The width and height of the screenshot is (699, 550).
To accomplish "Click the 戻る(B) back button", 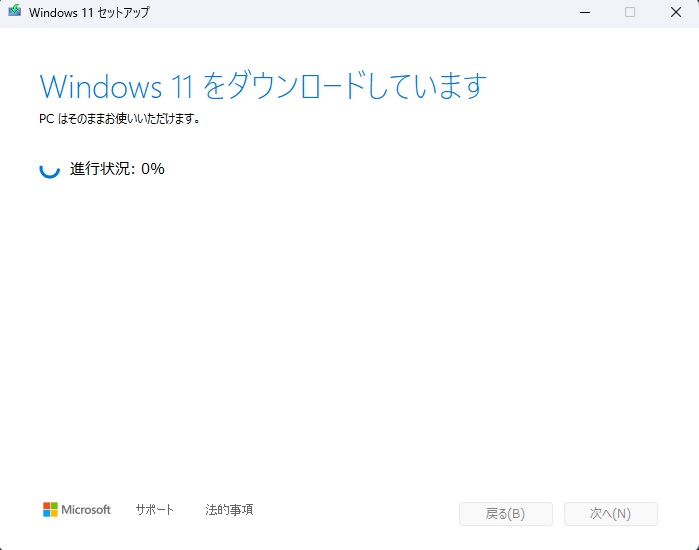I will click(x=506, y=514).
